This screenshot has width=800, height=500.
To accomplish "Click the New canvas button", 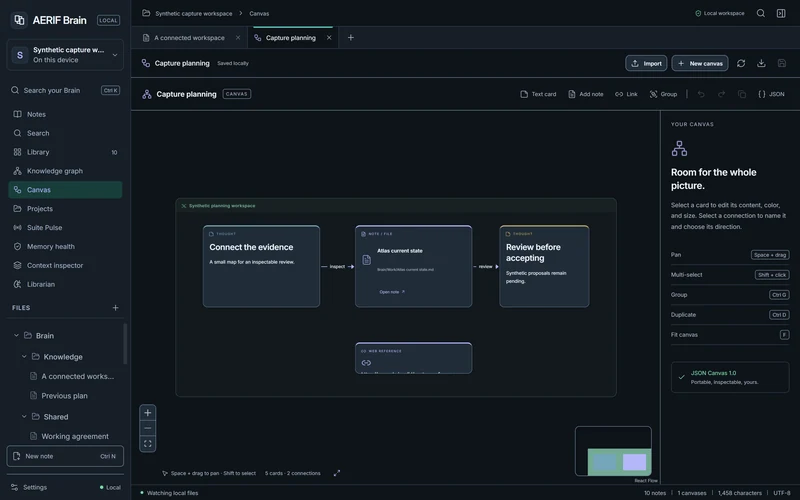I will [x=700, y=63].
